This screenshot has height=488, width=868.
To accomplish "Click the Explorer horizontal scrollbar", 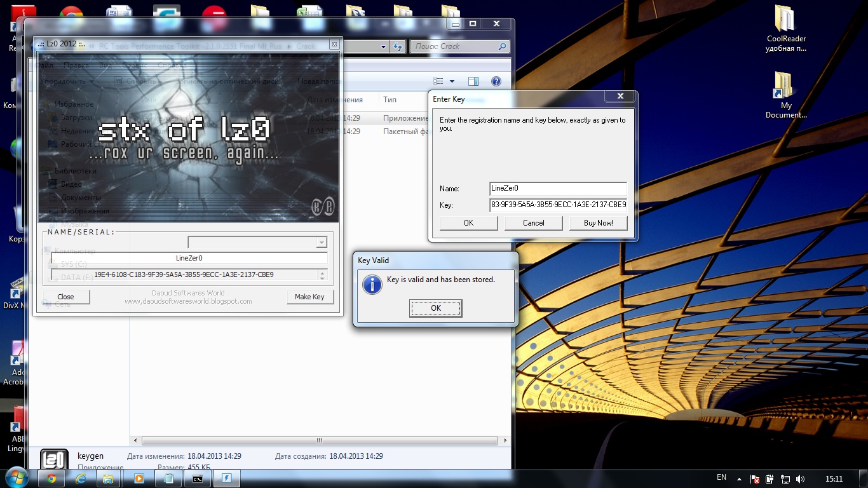I will coord(320,440).
